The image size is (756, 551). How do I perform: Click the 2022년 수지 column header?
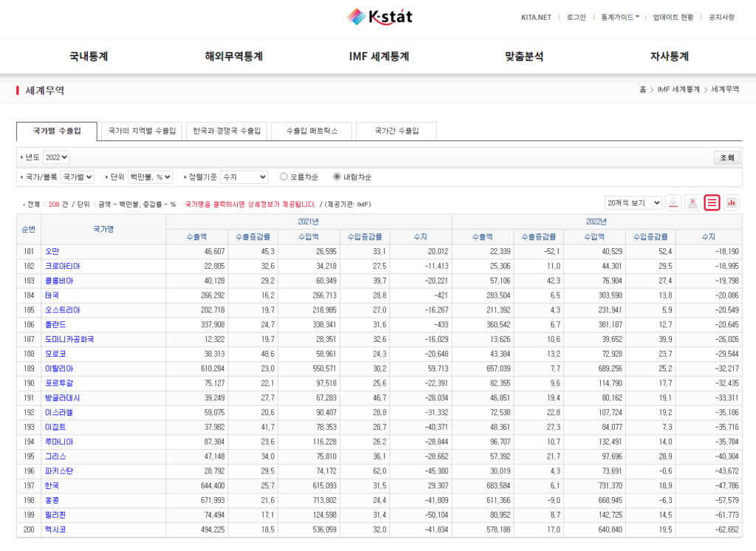click(709, 236)
